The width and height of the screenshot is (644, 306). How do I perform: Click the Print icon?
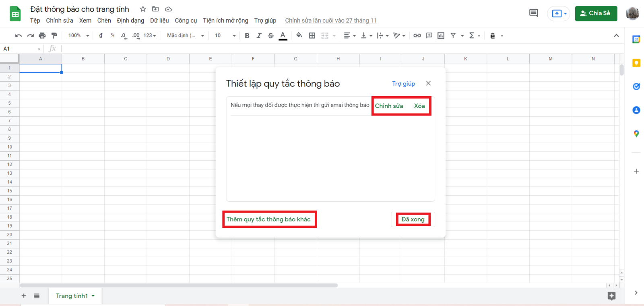(x=42, y=35)
